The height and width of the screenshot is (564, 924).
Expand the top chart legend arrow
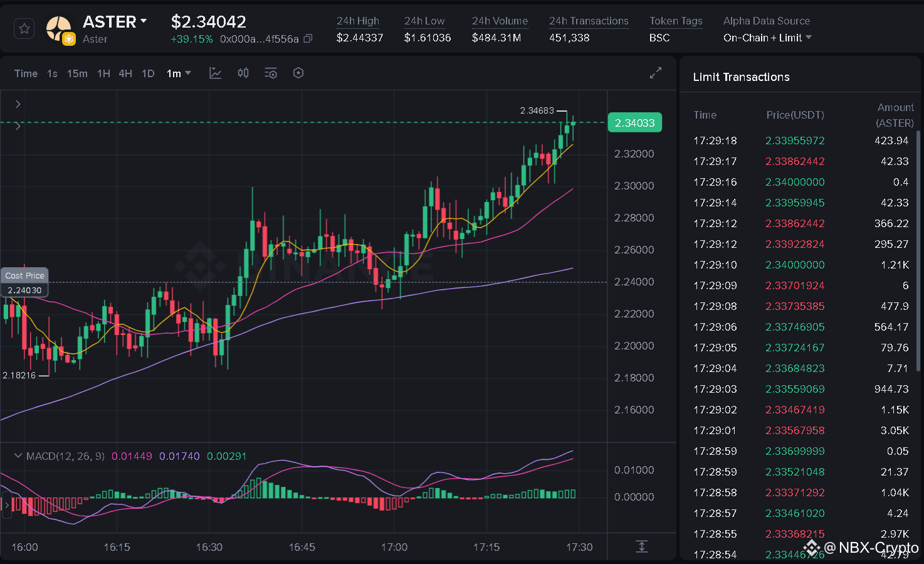tap(18, 104)
